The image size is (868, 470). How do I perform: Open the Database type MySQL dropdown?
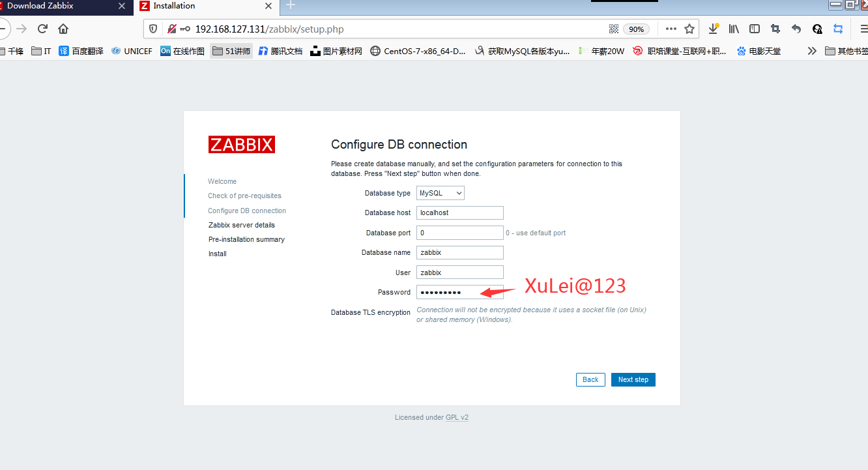pyautogui.click(x=441, y=193)
